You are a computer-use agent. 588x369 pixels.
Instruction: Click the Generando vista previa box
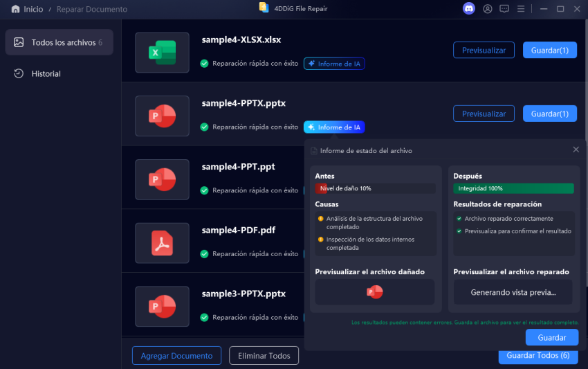513,292
